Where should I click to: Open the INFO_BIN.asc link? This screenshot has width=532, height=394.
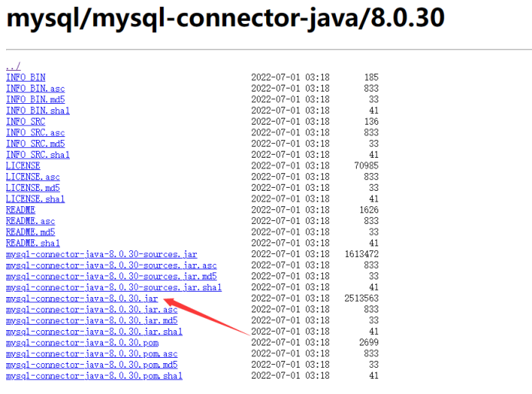click(35, 88)
